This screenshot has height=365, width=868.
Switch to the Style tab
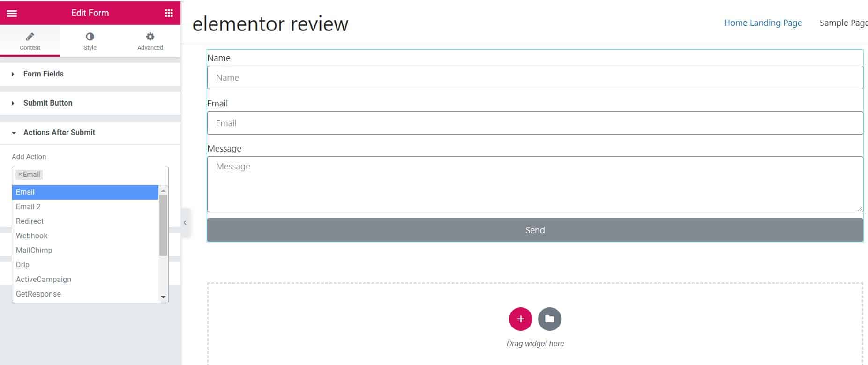(90, 41)
